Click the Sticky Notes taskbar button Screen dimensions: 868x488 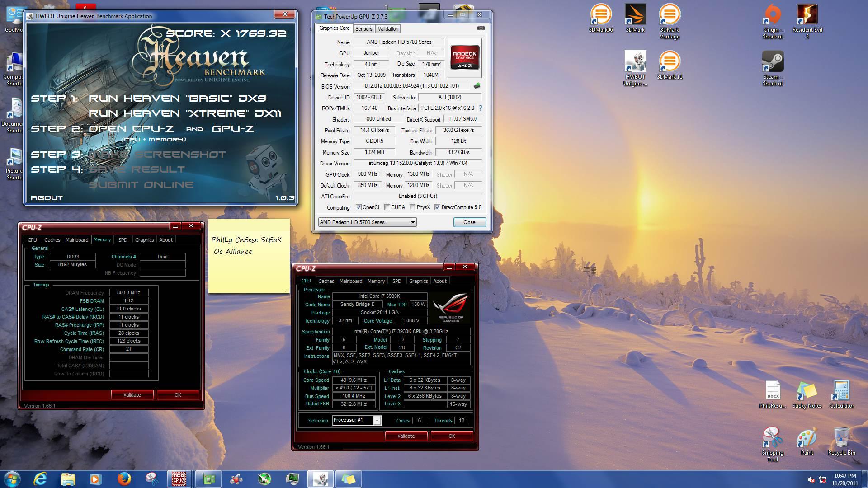coord(348,479)
